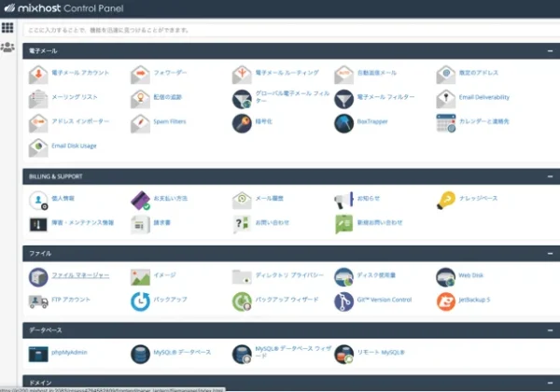The height and width of the screenshot is (392, 560).
Task: Open the 電子メール フィルター funnel icon
Action: pyautogui.click(x=343, y=99)
